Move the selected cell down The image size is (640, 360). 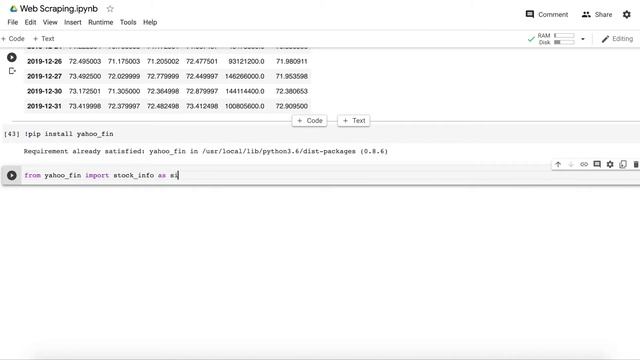click(571, 164)
